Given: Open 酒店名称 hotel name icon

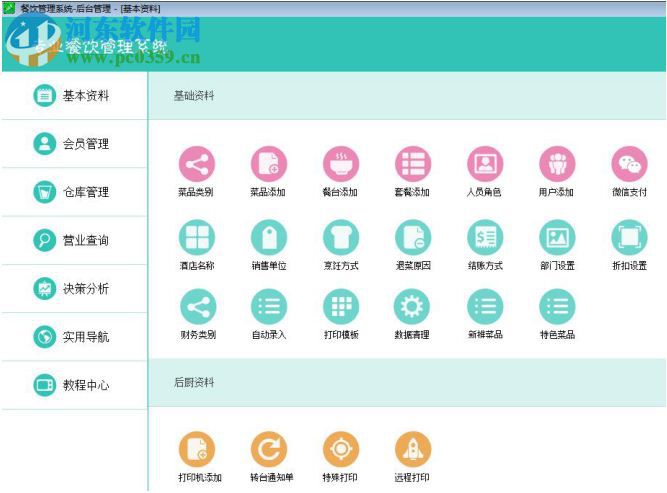Looking at the screenshot, I should (197, 237).
